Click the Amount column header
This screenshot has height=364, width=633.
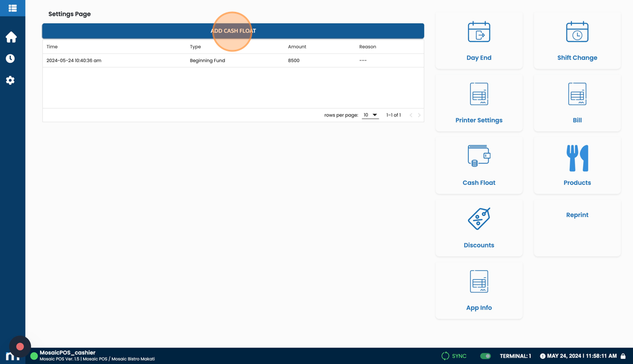tap(297, 47)
